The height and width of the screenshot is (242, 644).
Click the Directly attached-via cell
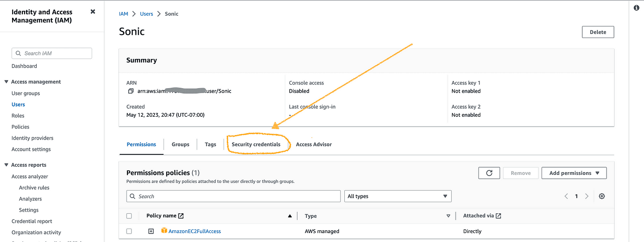[472, 231]
